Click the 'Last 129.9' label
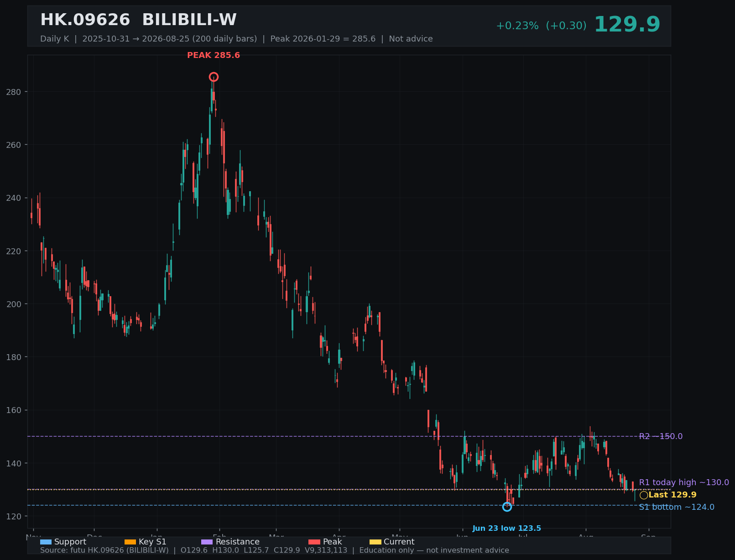 click(x=672, y=495)
